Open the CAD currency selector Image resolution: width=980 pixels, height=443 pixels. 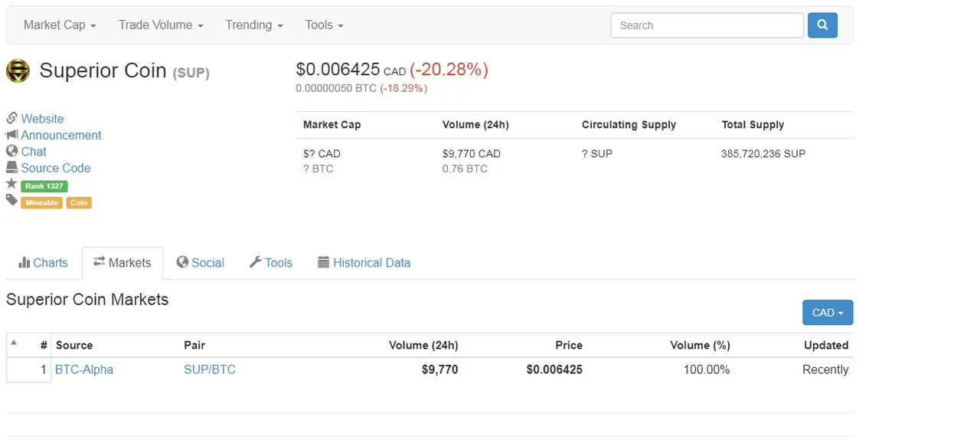click(828, 313)
